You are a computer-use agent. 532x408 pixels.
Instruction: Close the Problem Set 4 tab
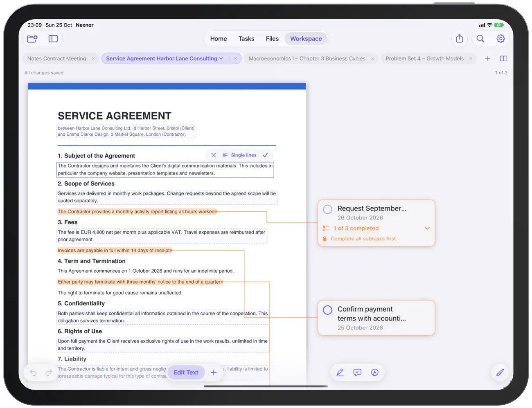click(x=471, y=58)
